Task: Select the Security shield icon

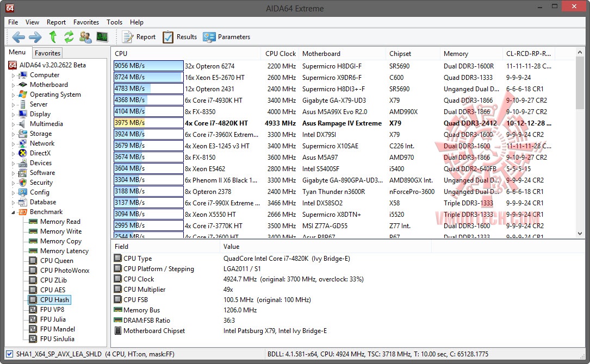Action: point(23,183)
